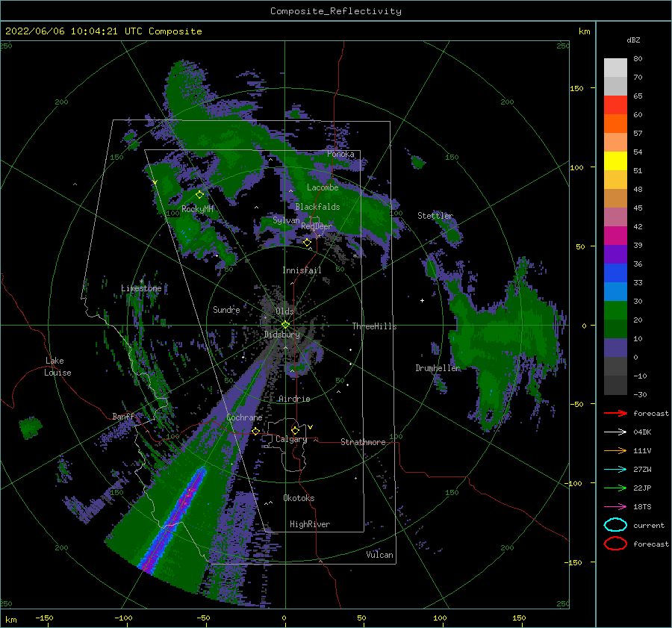
Task: Click the Strathmore town label
Action: (363, 442)
